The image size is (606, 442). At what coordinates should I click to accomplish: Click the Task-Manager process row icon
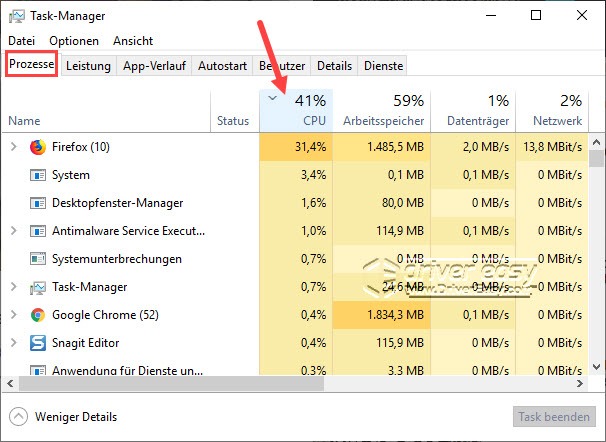(37, 287)
